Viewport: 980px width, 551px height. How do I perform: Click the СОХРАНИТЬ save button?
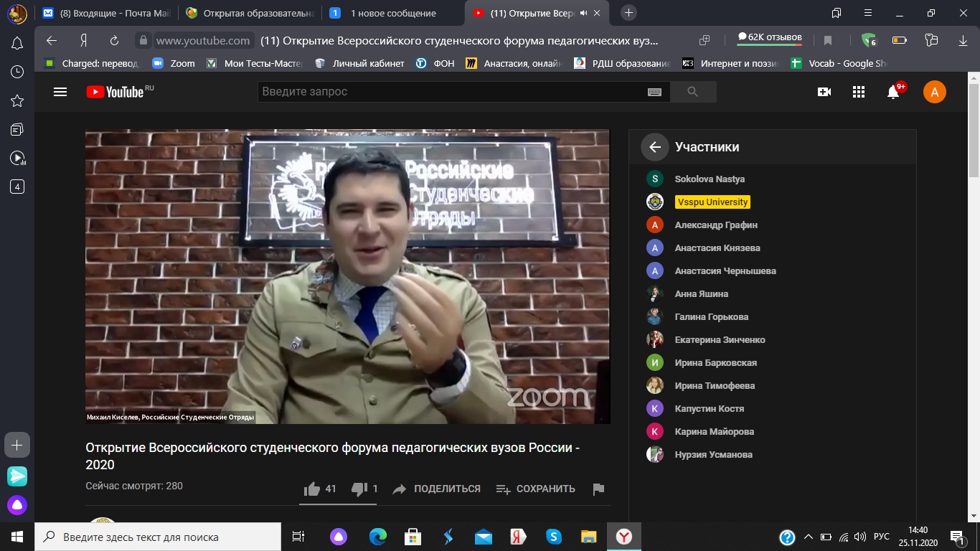(x=536, y=489)
